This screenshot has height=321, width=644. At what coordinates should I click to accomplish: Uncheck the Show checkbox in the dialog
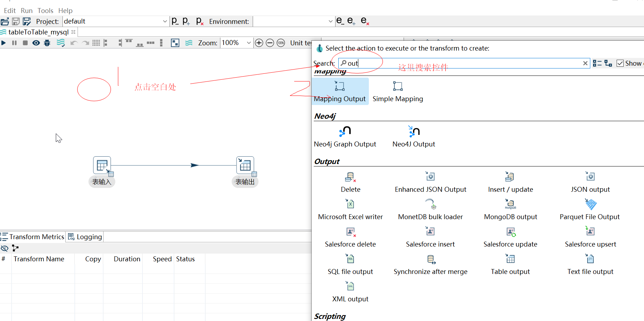[x=620, y=63]
